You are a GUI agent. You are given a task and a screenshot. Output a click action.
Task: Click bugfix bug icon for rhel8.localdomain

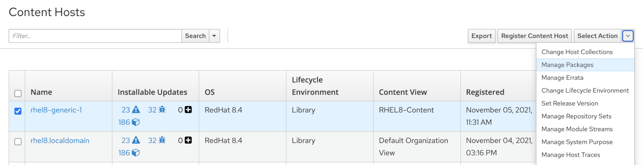click(x=162, y=140)
